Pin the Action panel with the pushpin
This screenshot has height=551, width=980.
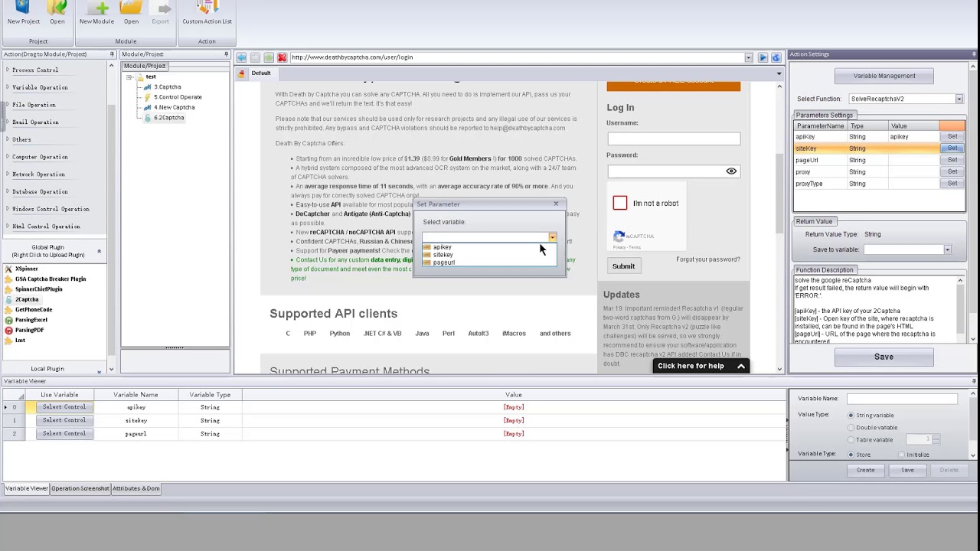click(112, 54)
